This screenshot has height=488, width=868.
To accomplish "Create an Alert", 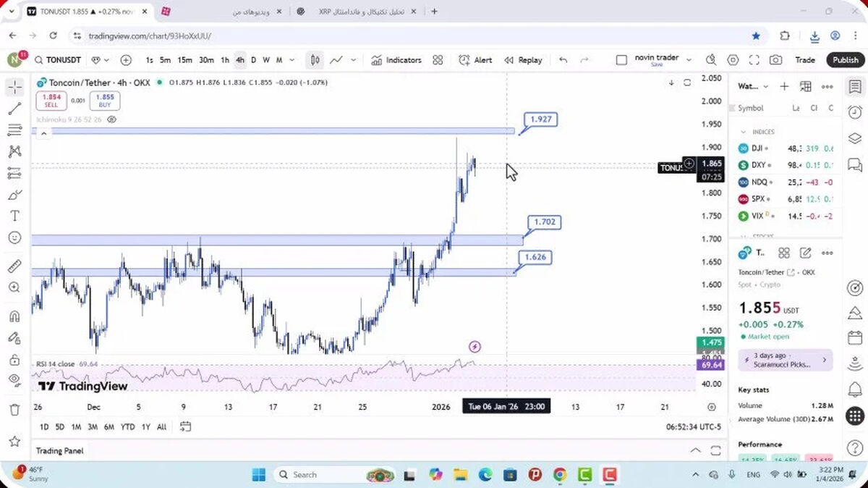I will (475, 60).
